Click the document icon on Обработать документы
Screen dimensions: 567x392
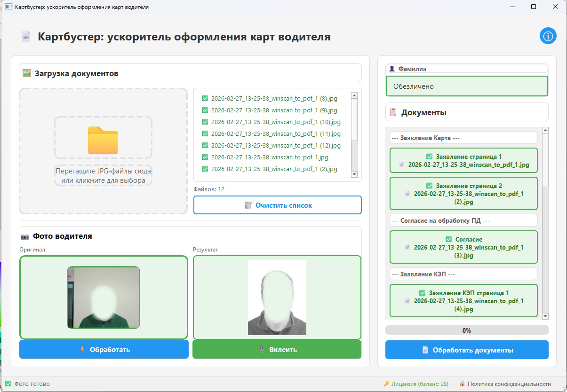pyautogui.click(x=425, y=350)
